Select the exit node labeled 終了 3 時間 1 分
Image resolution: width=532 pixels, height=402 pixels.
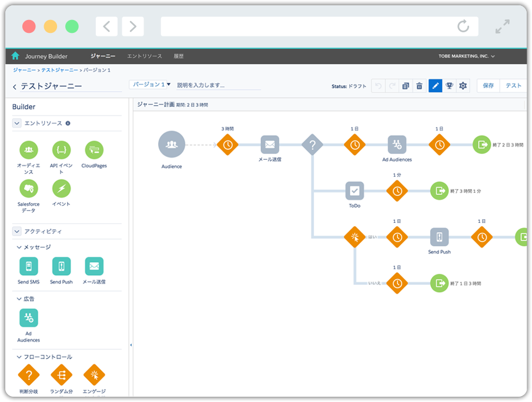439,191
